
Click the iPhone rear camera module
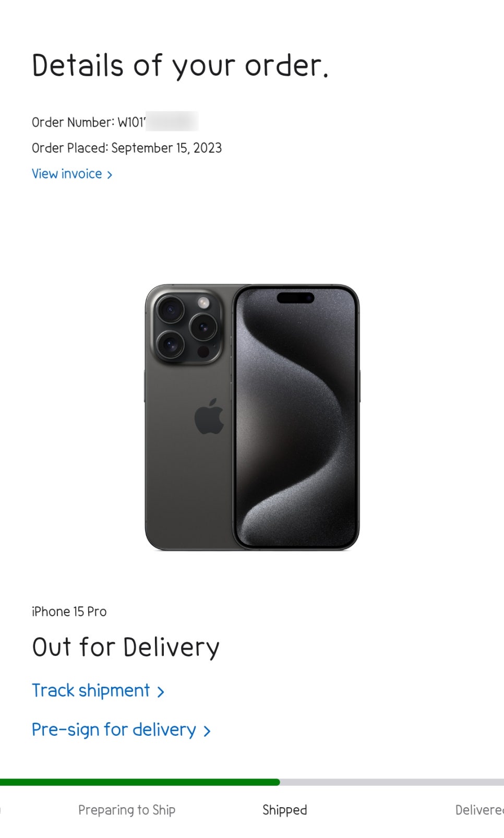tap(187, 327)
